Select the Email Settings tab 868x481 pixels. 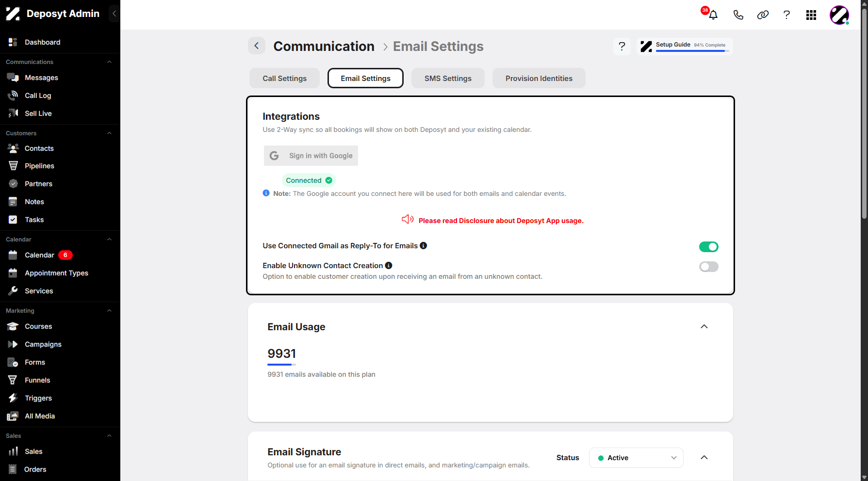pyautogui.click(x=365, y=78)
